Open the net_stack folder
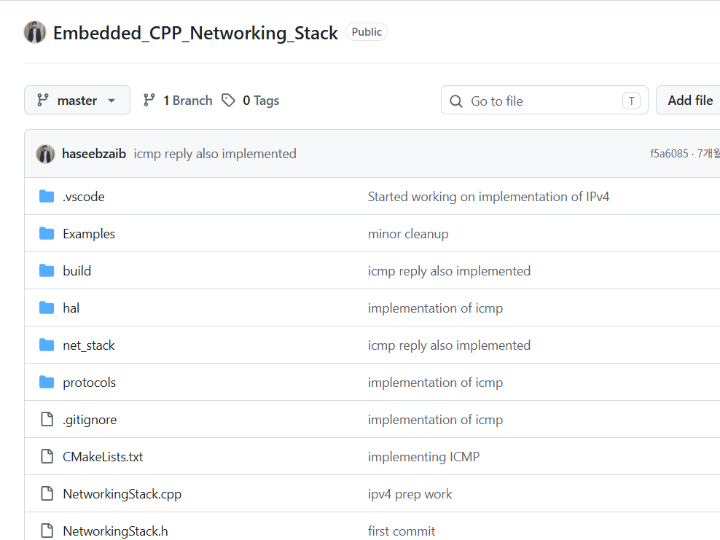The image size is (720, 540). [89, 345]
